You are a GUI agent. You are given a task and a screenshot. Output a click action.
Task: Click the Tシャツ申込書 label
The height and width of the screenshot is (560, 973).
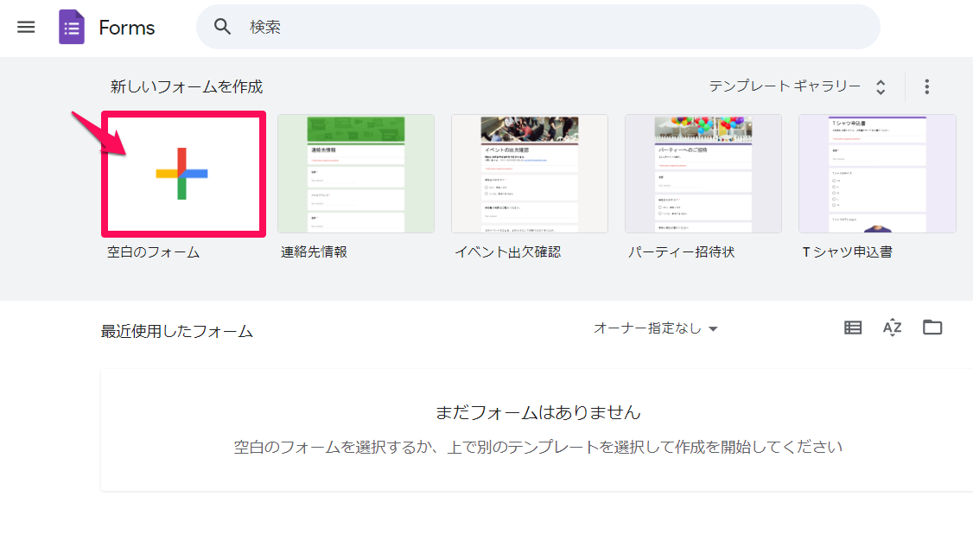tap(848, 252)
